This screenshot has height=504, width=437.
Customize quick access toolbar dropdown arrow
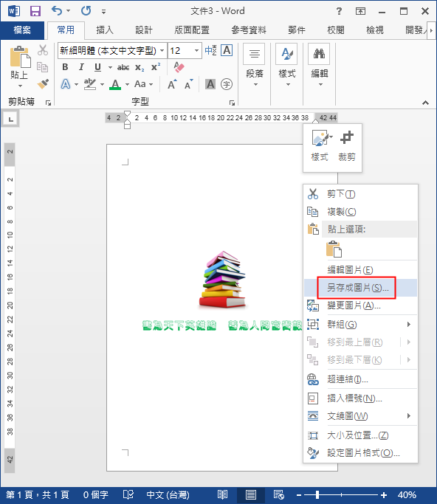[x=103, y=12]
